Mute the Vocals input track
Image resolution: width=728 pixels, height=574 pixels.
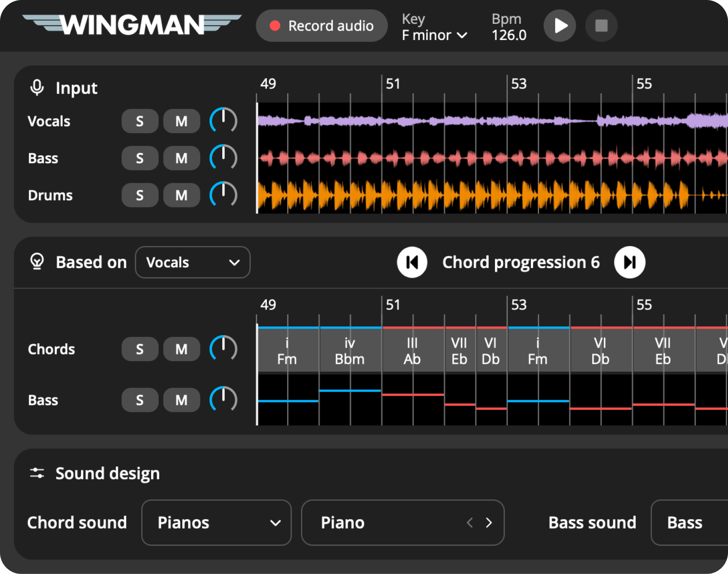click(x=181, y=121)
